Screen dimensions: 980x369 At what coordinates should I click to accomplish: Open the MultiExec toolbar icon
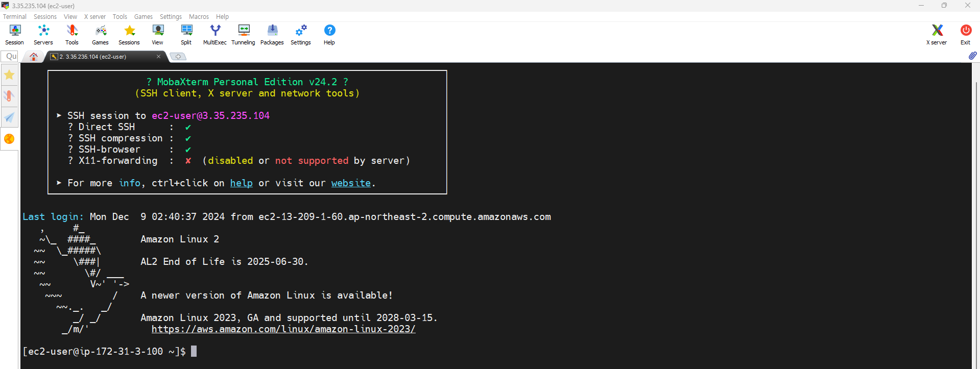[x=215, y=35]
